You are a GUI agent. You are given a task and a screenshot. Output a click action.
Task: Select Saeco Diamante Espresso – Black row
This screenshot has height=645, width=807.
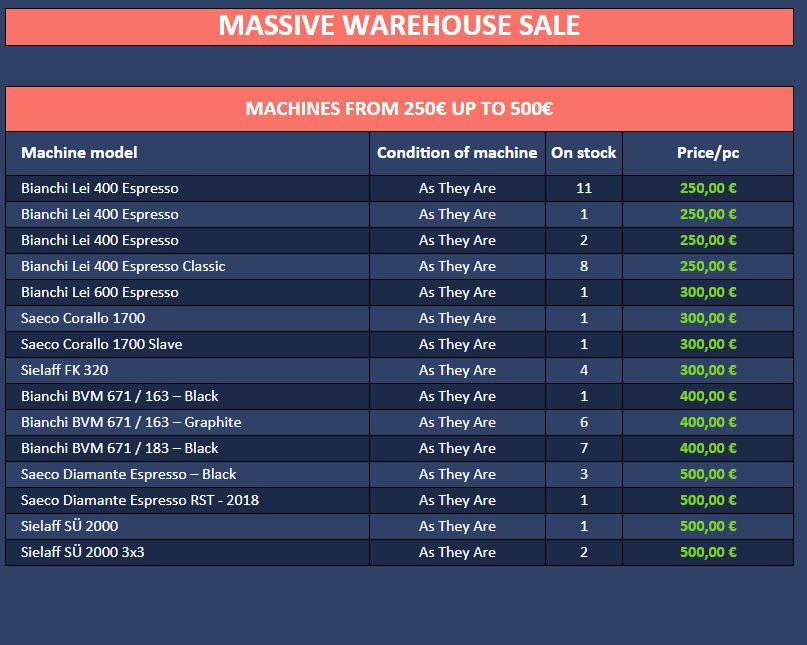[128, 474]
